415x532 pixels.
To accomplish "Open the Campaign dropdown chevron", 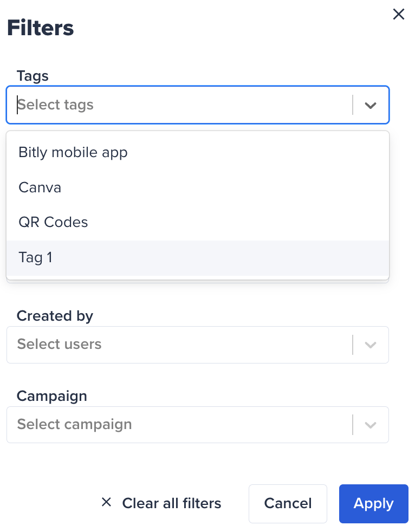I will (x=371, y=425).
